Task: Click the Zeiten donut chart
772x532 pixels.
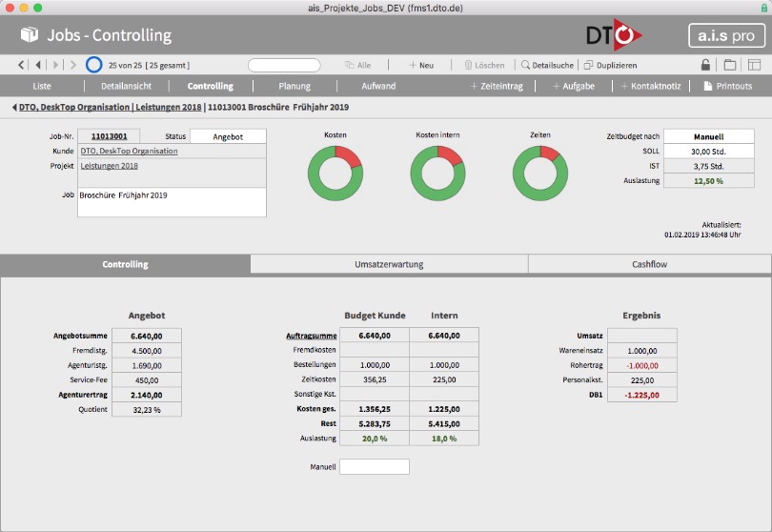Action: [540, 174]
